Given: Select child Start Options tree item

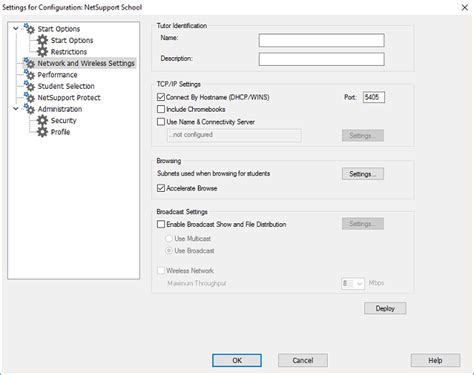Looking at the screenshot, I should point(72,40).
